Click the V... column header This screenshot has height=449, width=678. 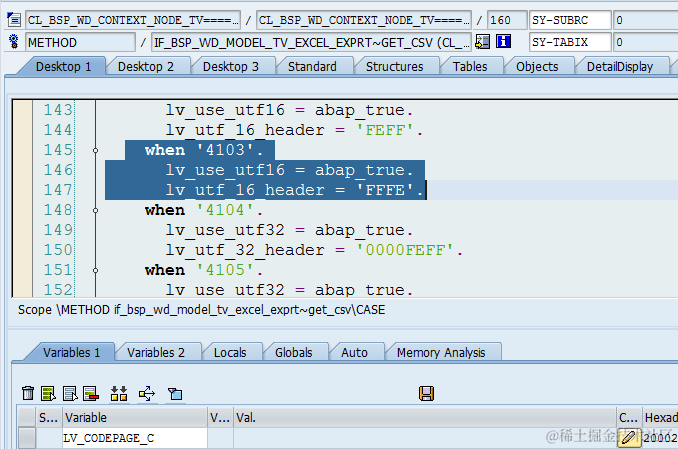(x=220, y=417)
